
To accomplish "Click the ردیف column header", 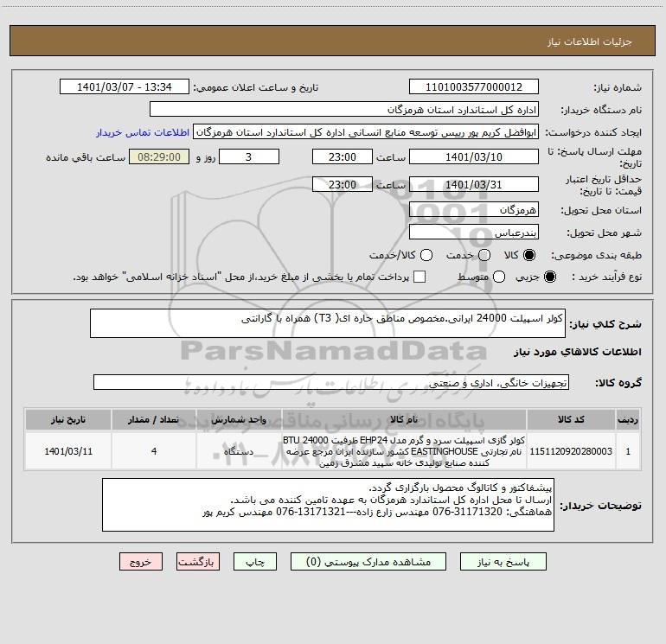I will point(628,420).
